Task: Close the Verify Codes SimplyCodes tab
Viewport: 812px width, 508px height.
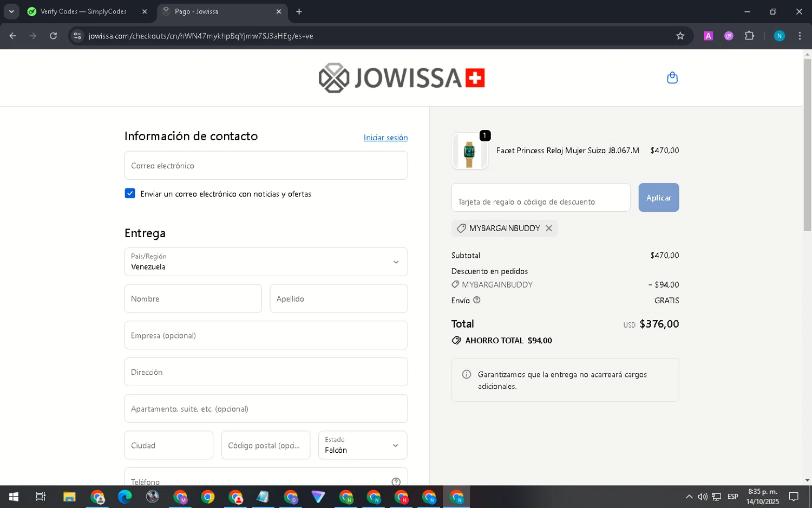Action: (x=145, y=11)
